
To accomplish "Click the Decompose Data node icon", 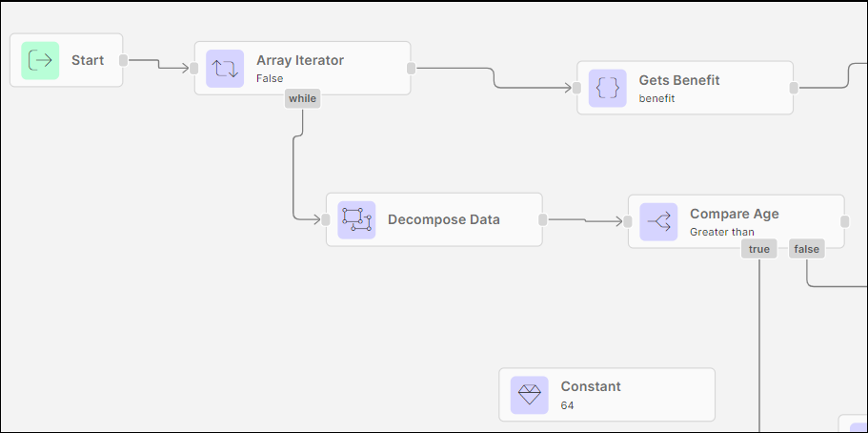I will pyautogui.click(x=356, y=219).
